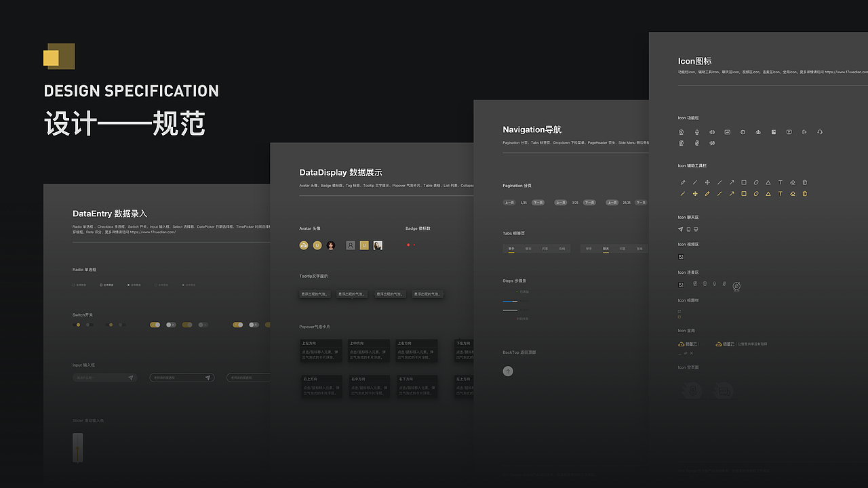Switch to 聊天 tab in bar where 举手 is active

(528, 249)
